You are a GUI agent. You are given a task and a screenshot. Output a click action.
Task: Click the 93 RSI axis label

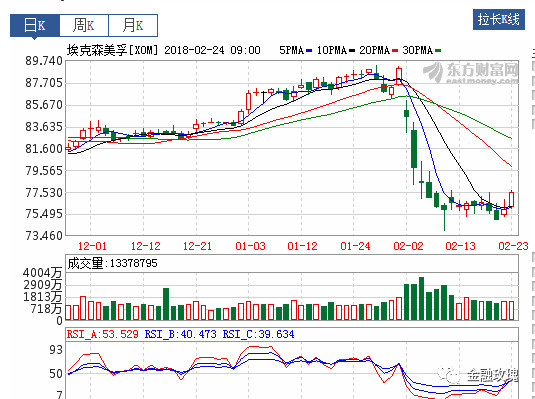[x=56, y=350]
